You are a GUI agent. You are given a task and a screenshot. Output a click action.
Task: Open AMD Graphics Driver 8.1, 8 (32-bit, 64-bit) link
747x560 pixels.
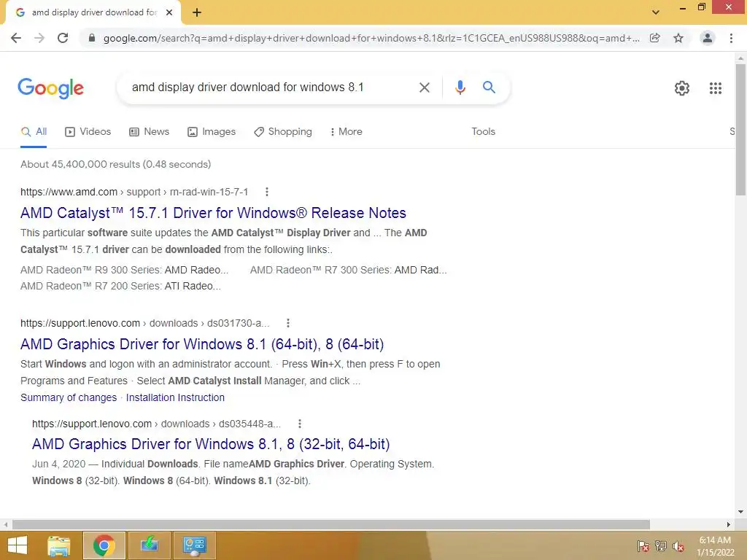click(x=211, y=444)
